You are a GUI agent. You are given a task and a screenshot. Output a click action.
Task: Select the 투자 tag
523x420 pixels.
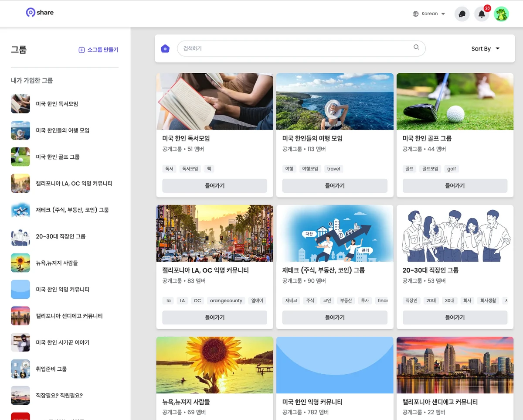tap(365, 300)
